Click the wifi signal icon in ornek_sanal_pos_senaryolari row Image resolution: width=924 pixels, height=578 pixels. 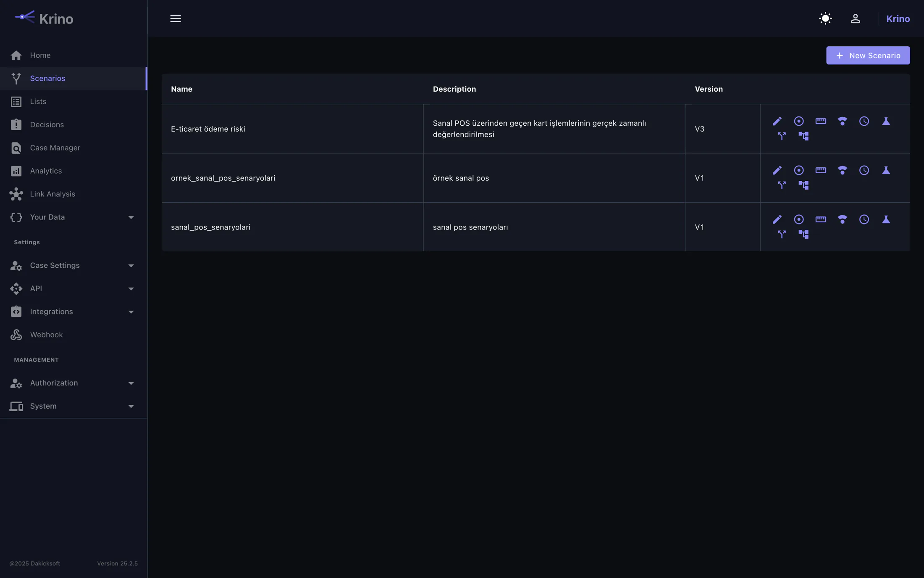(842, 170)
